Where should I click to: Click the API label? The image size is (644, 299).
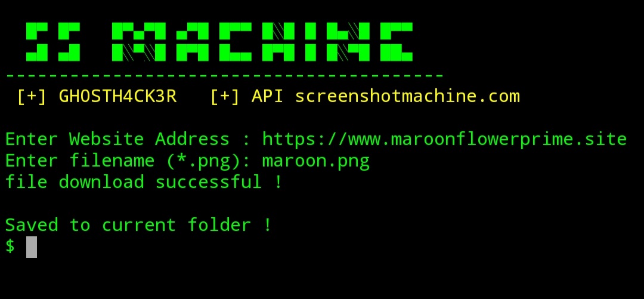[267, 96]
